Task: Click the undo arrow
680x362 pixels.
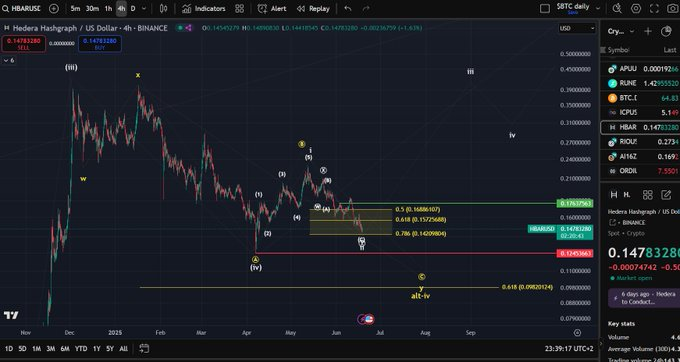Action: (x=348, y=9)
